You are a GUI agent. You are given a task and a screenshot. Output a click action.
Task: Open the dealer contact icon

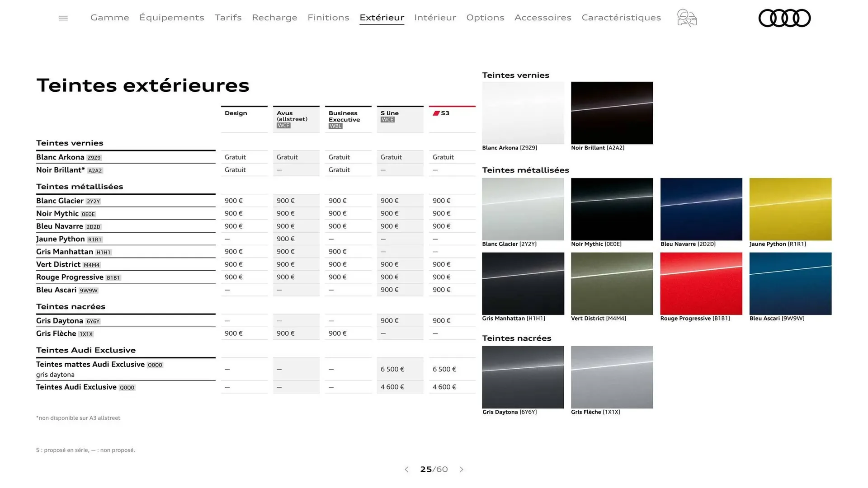tap(686, 18)
